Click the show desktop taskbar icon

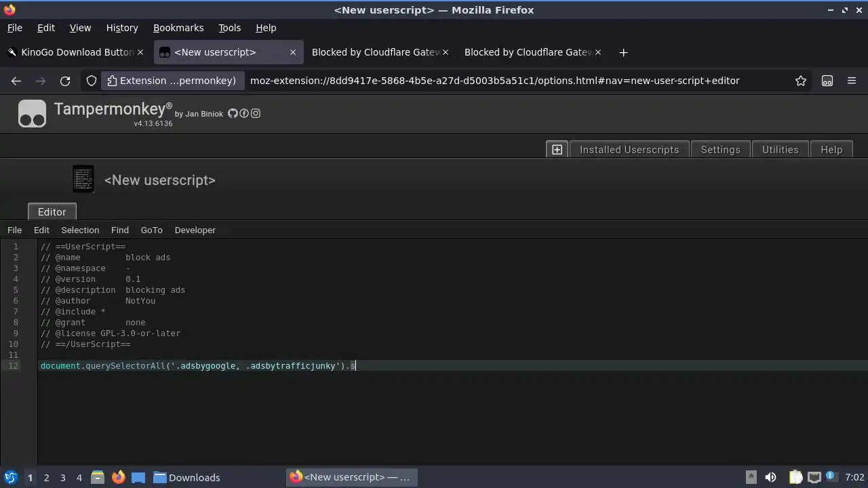(138, 477)
